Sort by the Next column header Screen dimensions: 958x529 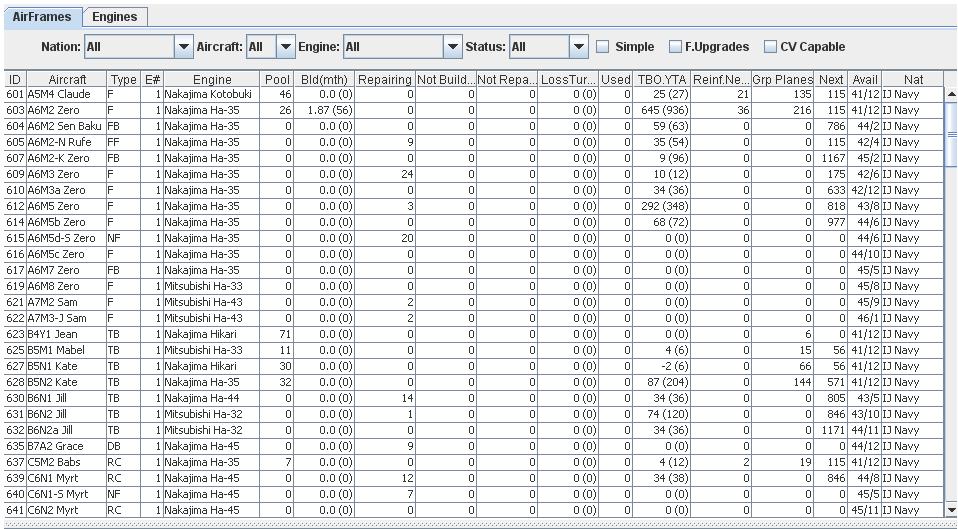click(830, 79)
